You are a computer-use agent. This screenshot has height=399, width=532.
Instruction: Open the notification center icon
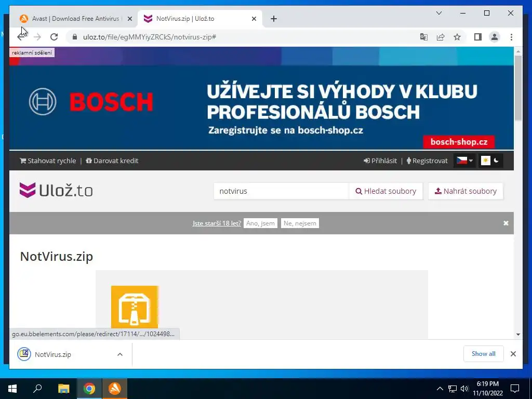click(x=515, y=389)
